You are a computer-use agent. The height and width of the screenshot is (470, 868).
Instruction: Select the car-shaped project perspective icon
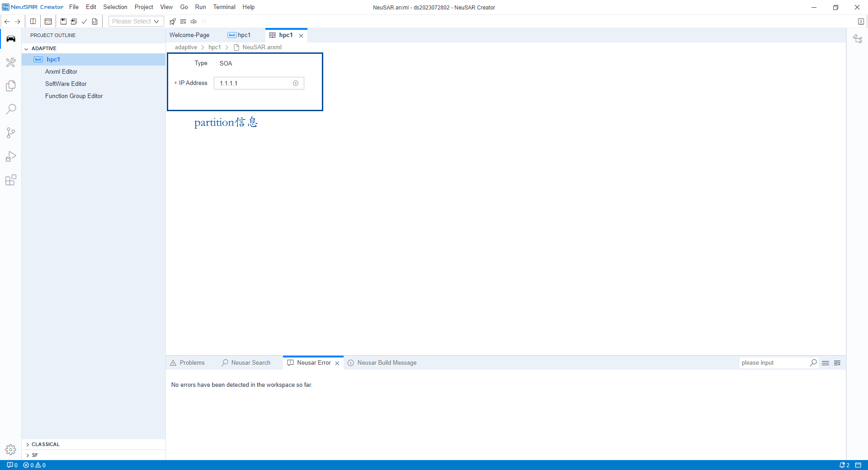coord(10,38)
